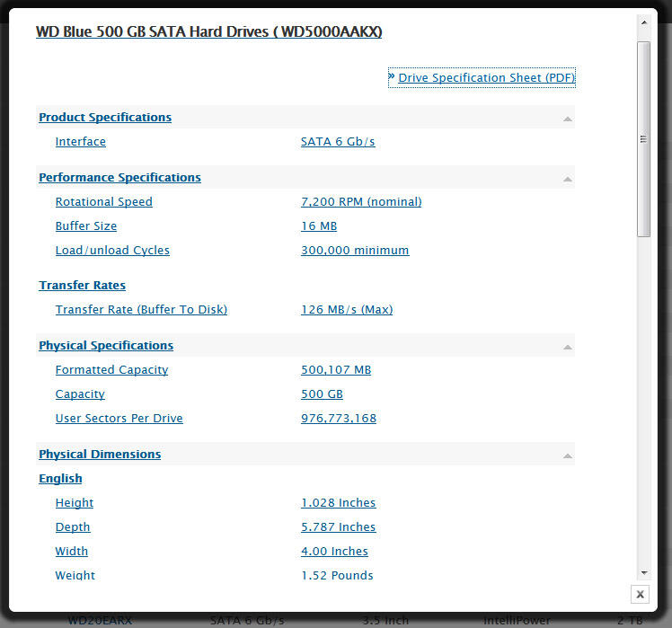
Task: Click the Physical Dimensions heading
Action: [x=100, y=454]
